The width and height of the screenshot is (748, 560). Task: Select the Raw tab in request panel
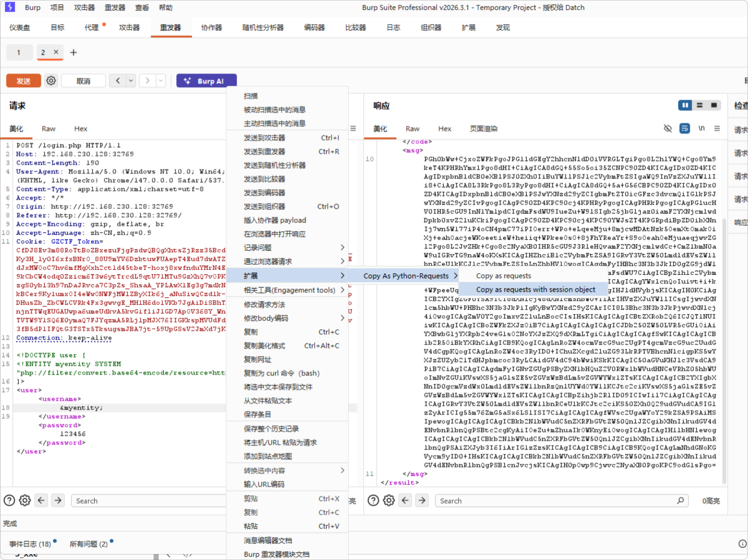48,129
